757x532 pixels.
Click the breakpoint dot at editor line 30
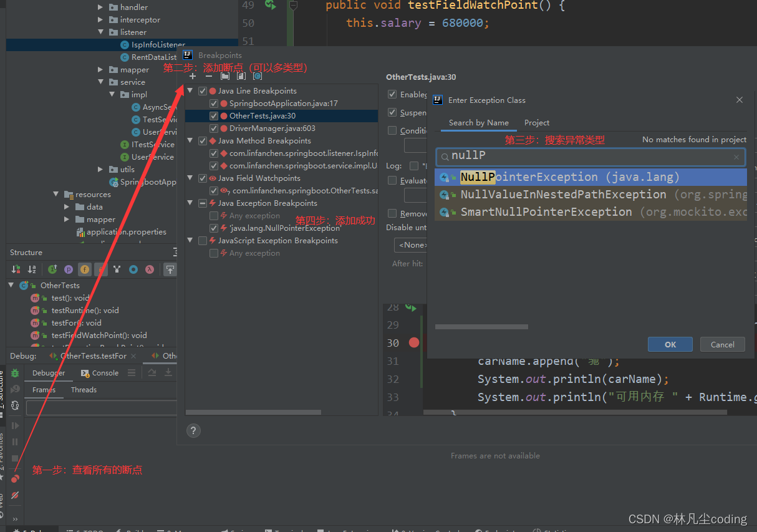tap(413, 342)
